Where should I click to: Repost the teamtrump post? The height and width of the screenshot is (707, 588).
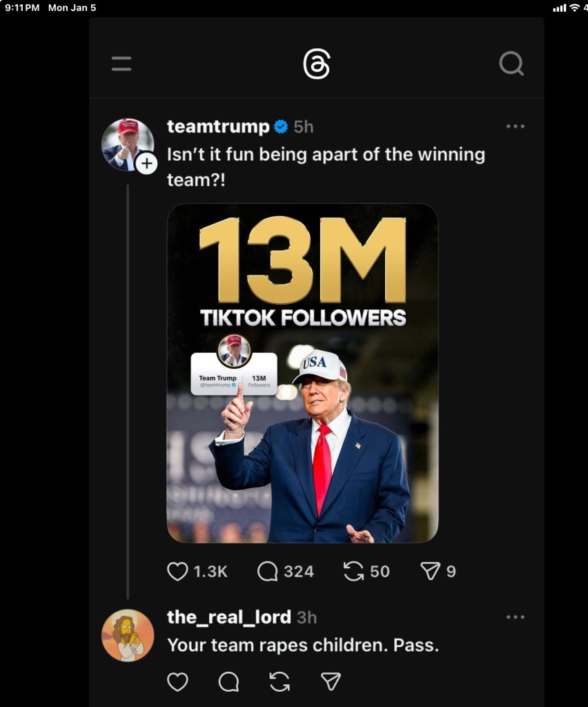click(353, 572)
